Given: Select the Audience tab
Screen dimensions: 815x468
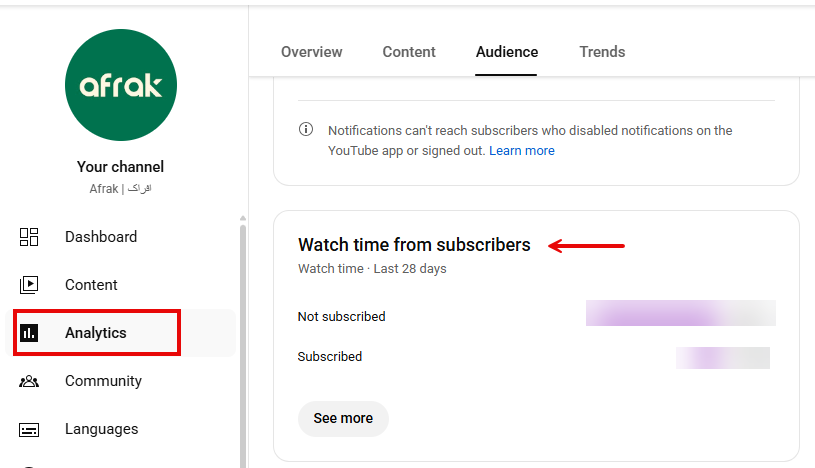Looking at the screenshot, I should (506, 52).
